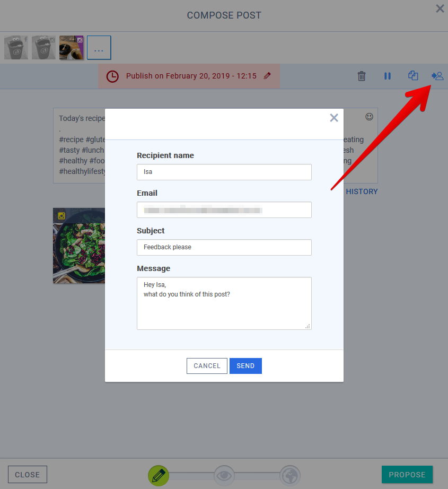Screen dimensions: 448x489
Task: Click the duplicate post icon
Action: (x=413, y=76)
